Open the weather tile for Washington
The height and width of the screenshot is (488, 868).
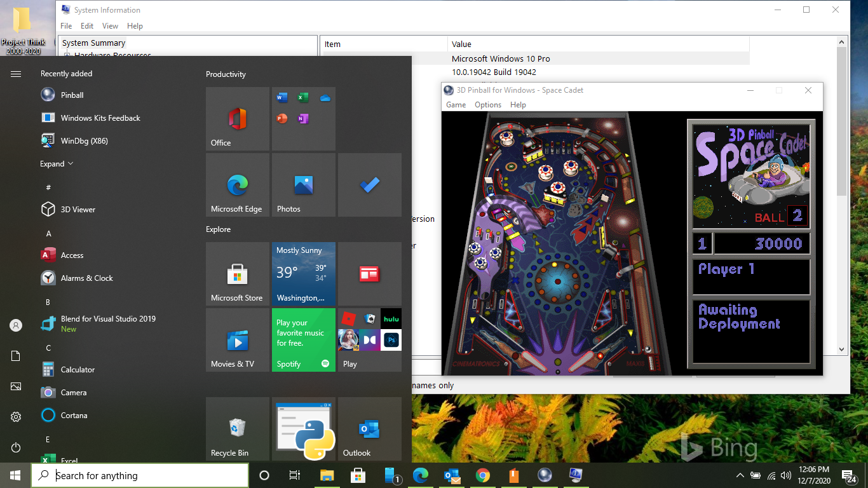[304, 274]
